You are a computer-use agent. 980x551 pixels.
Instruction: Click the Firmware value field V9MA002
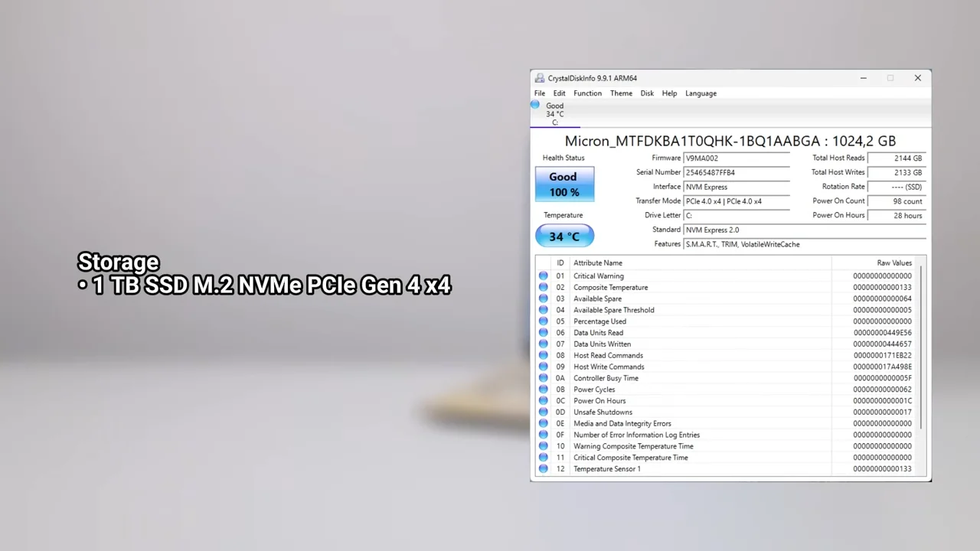click(737, 158)
